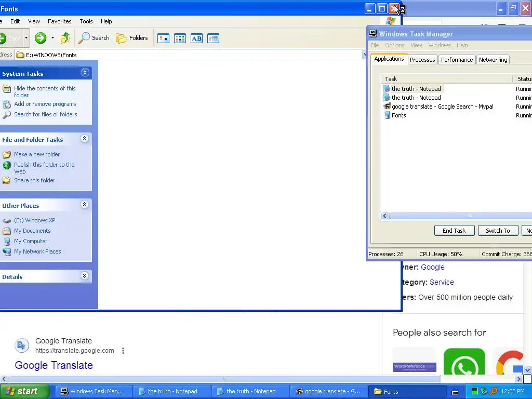Select first 'the truth - Notepad' task row
This screenshot has width=532, height=399.
[x=456, y=89]
